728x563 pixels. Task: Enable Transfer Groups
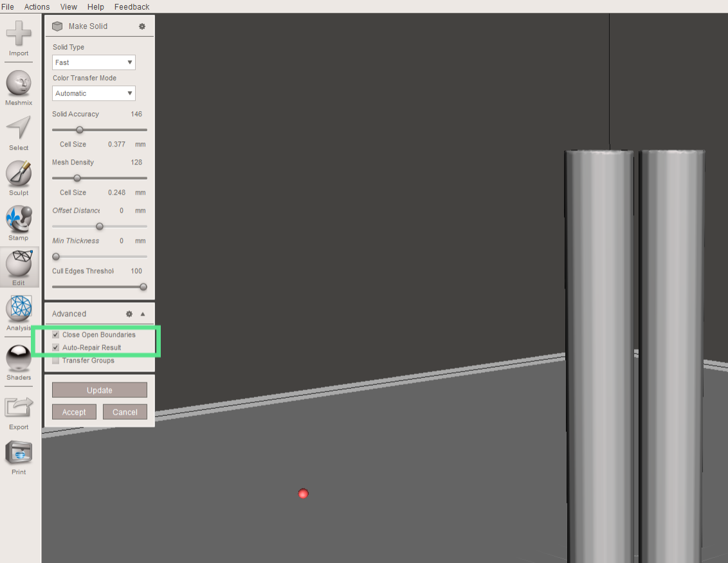(55, 361)
